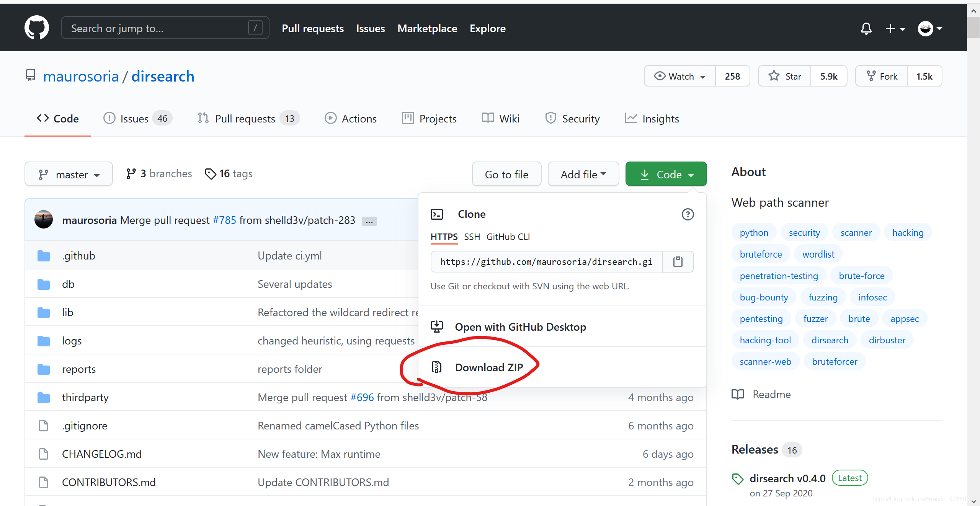980x506 pixels.
Task: Click the Download ZIP icon
Action: (436, 367)
